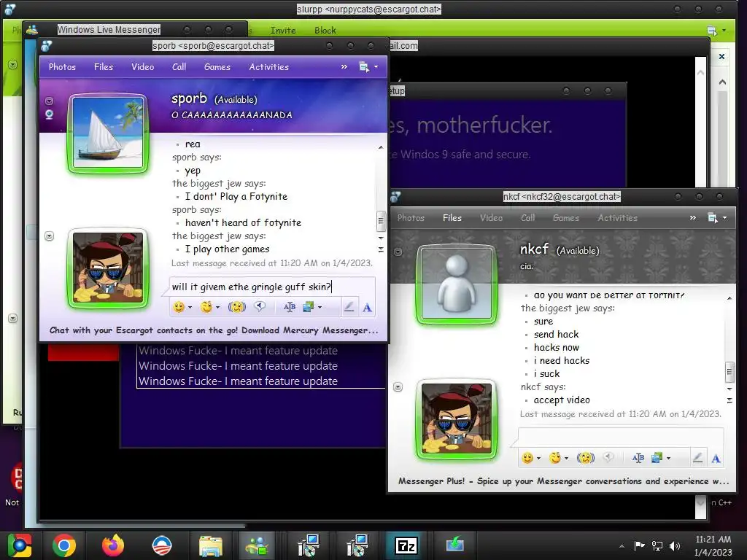Collapse sporb's display picture
Image resolution: width=747 pixels, height=560 pixels.
point(49,101)
